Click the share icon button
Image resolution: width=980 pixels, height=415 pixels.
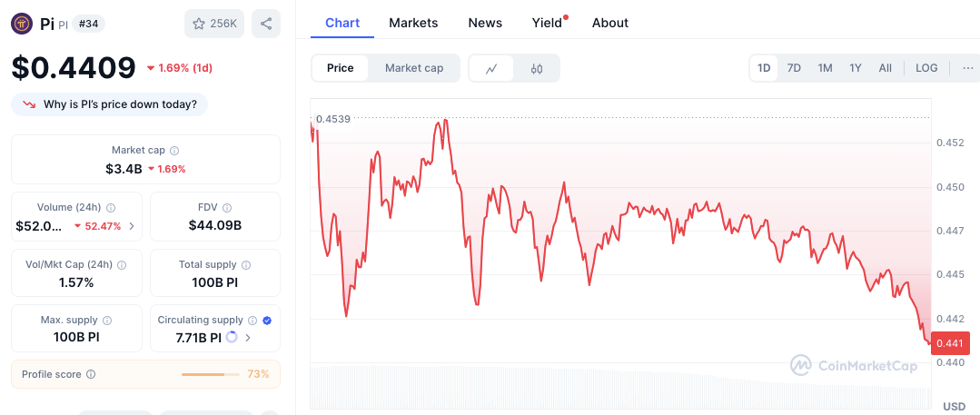pos(265,24)
